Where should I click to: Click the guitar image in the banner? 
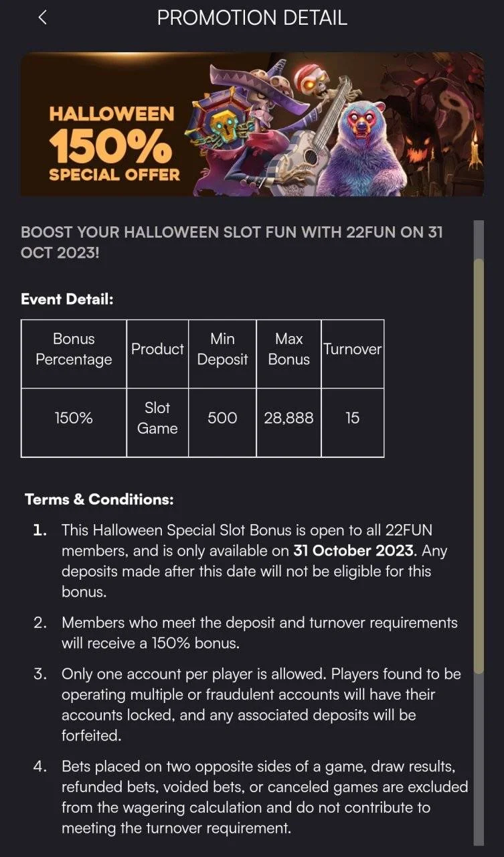coord(315,141)
